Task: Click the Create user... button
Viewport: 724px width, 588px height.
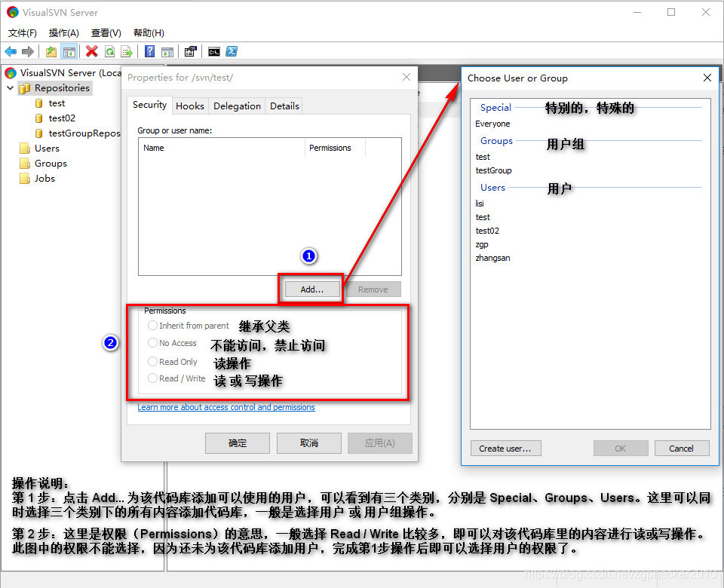Action: coord(505,448)
